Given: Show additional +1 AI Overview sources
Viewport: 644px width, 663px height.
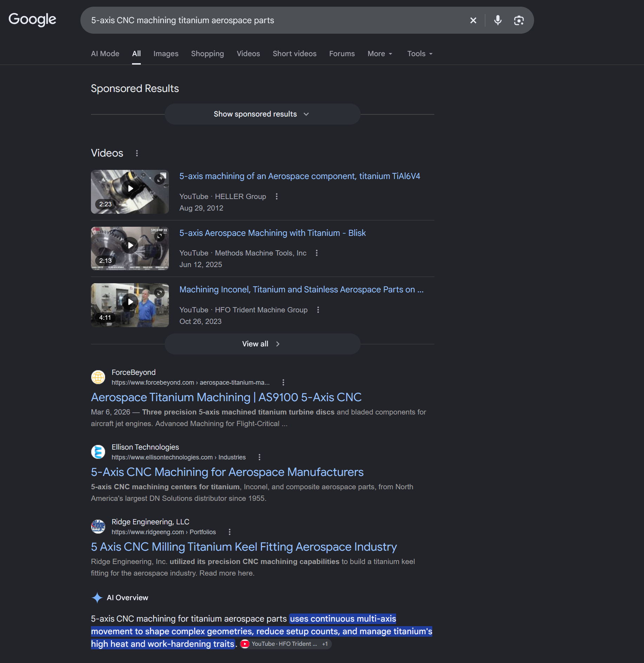Looking at the screenshot, I should (x=325, y=644).
